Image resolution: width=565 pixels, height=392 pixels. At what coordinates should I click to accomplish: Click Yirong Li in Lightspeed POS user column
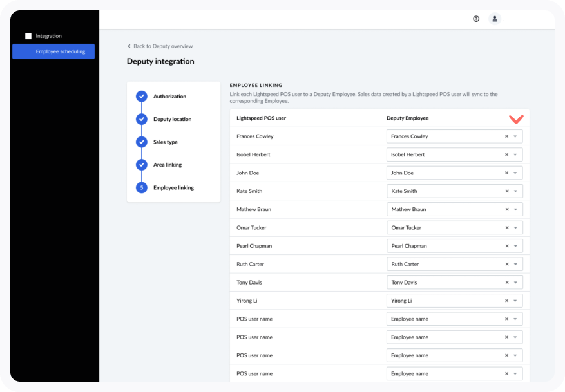(247, 301)
